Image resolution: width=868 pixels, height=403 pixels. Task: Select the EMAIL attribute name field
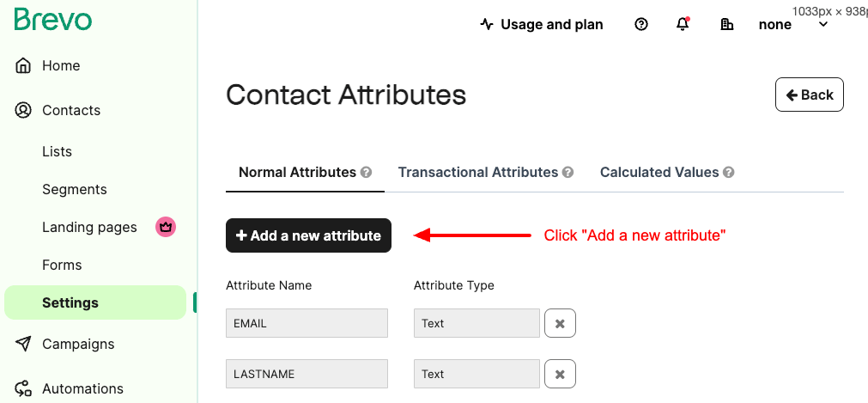(x=307, y=323)
